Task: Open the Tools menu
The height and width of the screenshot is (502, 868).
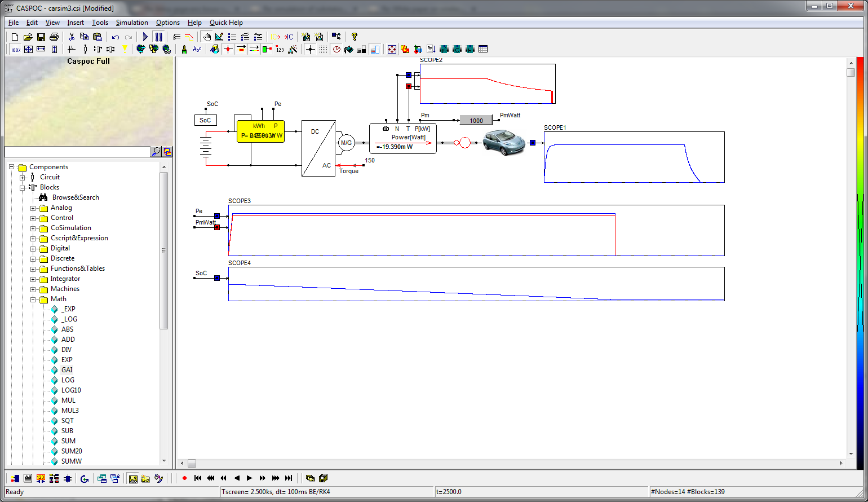Action: [x=100, y=23]
